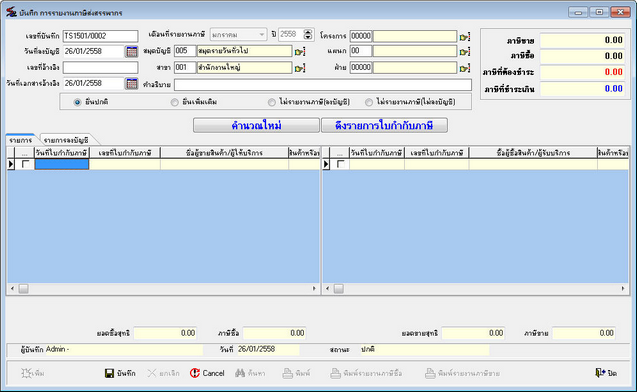
Task: Click right arrow of right grid scrollbar
Action: pyautogui.click(x=623, y=289)
